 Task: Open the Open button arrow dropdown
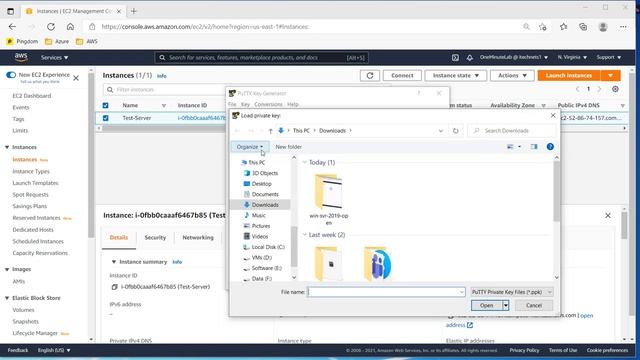coord(506,305)
